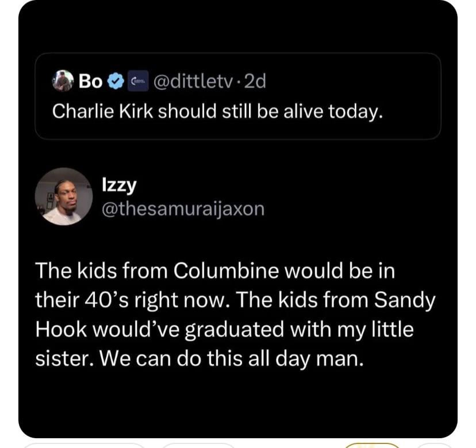476x448 pixels.
Task: Click the 2d timestamp on quoted post
Action: pyautogui.click(x=255, y=82)
